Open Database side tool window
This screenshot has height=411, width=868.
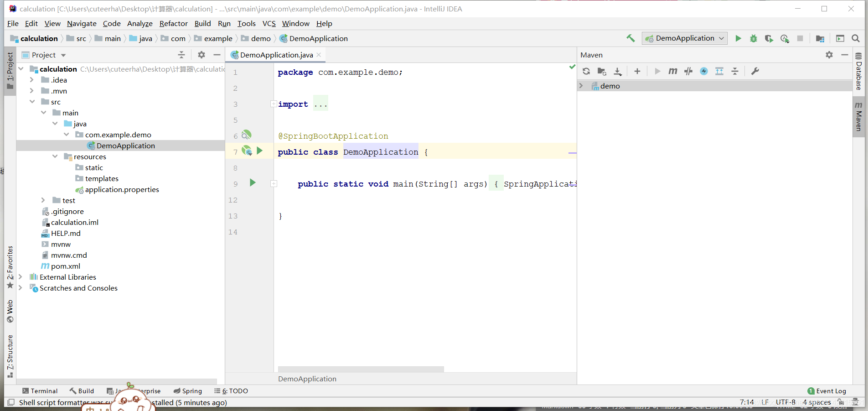point(859,71)
